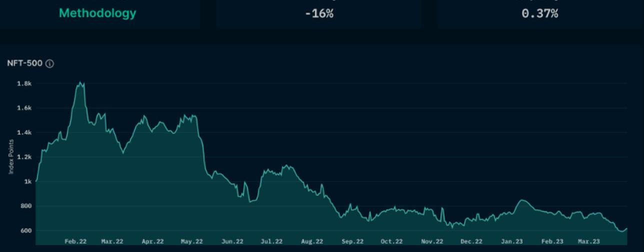Click the Sep.22 x-axis label
The height and width of the screenshot is (252, 644).
(x=352, y=241)
